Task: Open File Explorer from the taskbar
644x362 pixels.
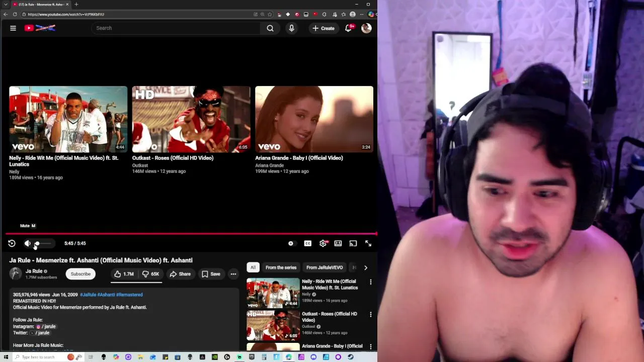Action: pyautogui.click(x=140, y=357)
